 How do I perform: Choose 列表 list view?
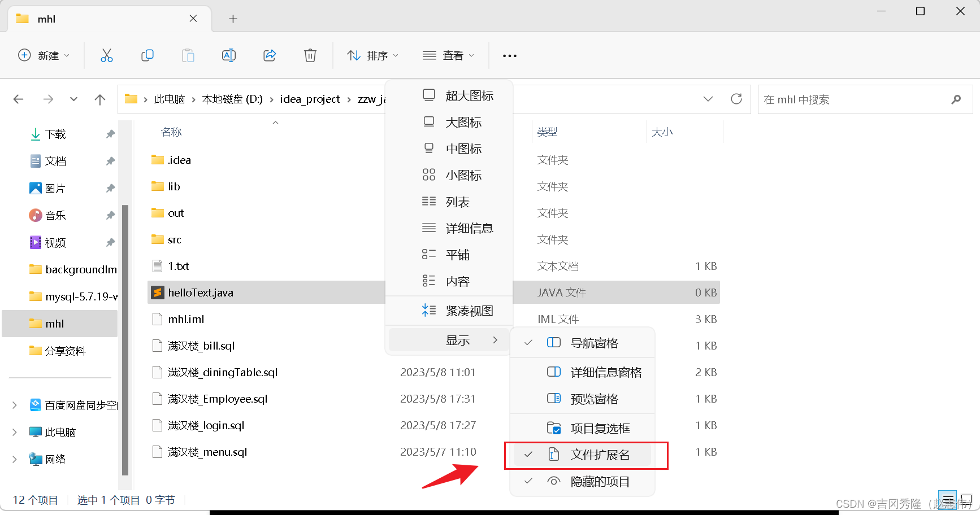coord(449,202)
